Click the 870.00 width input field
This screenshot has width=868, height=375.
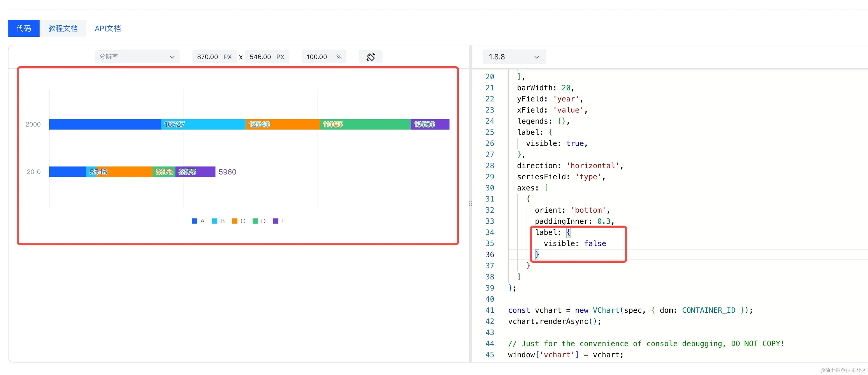point(208,57)
